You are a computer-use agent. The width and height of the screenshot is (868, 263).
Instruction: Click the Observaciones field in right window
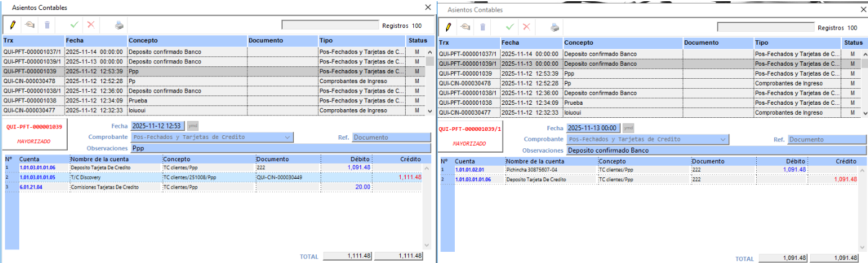(x=715, y=150)
